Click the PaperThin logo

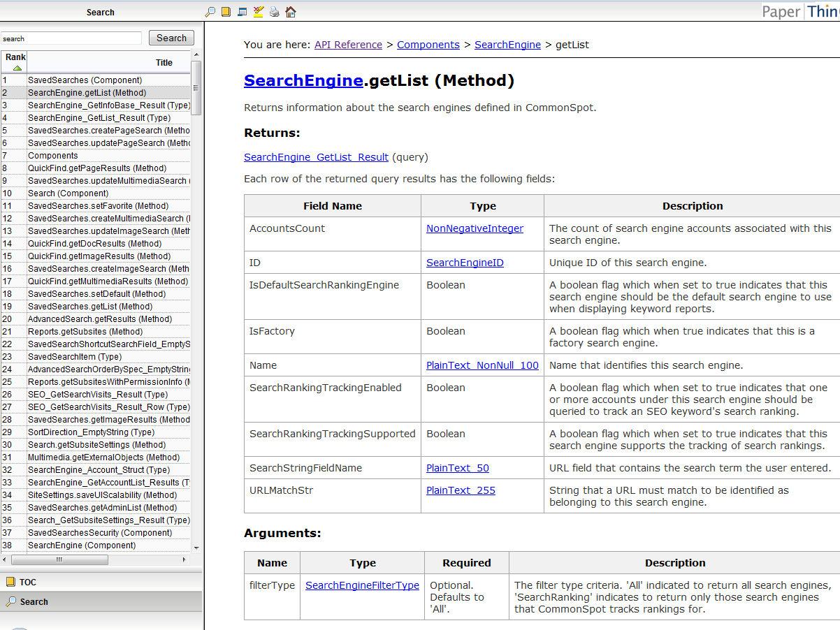coord(801,11)
